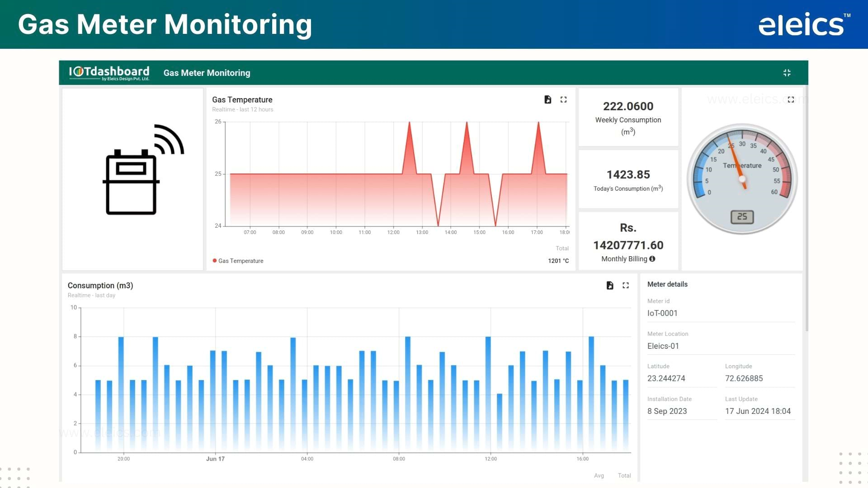Expand the temperature gauge panel to fullscreen
Viewport: 868px width, 488px height.
coord(791,99)
